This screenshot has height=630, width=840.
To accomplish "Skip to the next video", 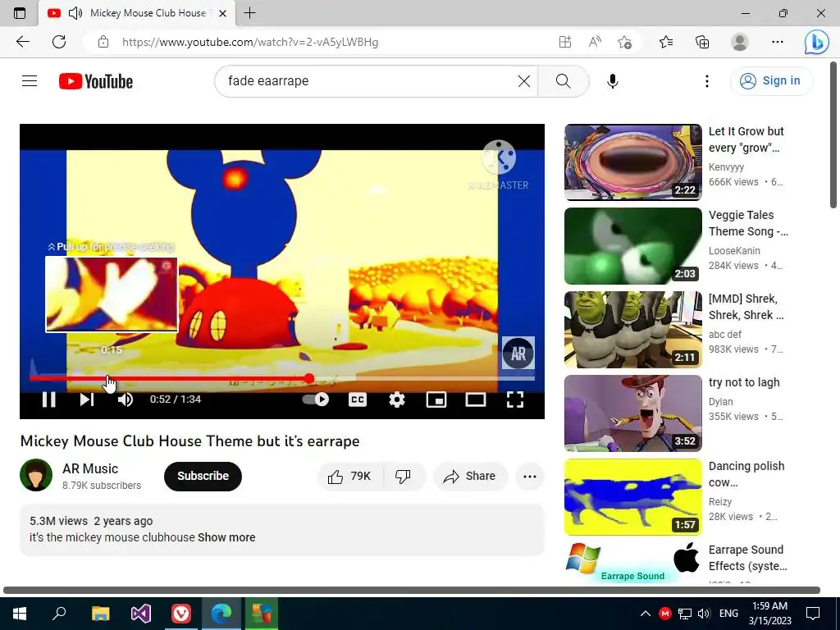I will coord(87,399).
